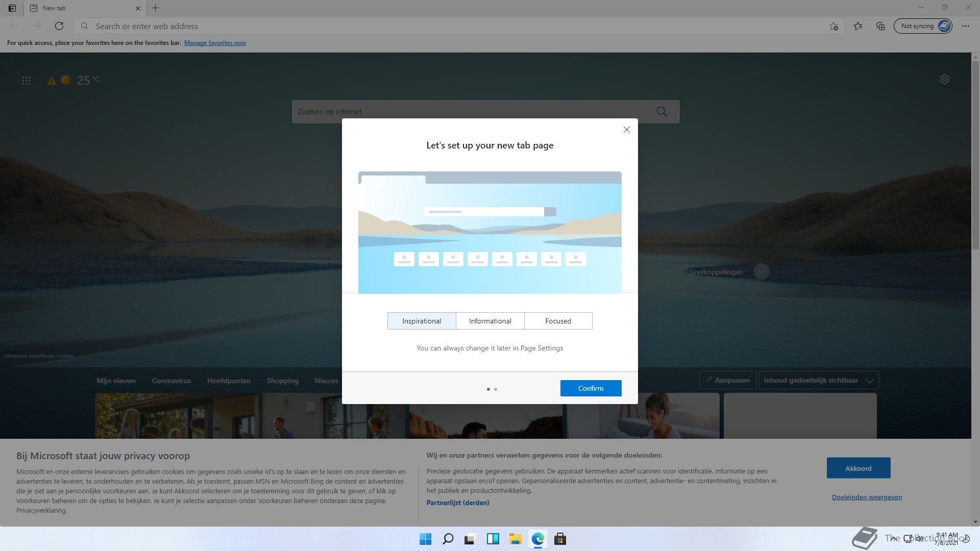Open the Coronavirus news tab

point(171,381)
